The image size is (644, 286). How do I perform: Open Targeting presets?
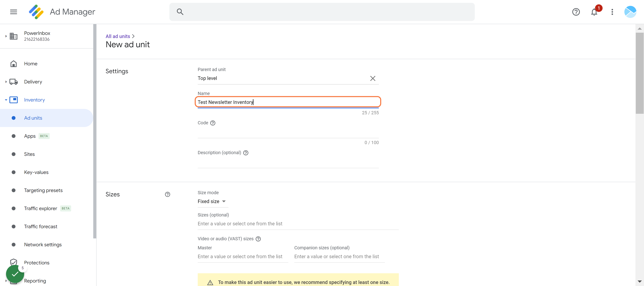pyautogui.click(x=46, y=190)
